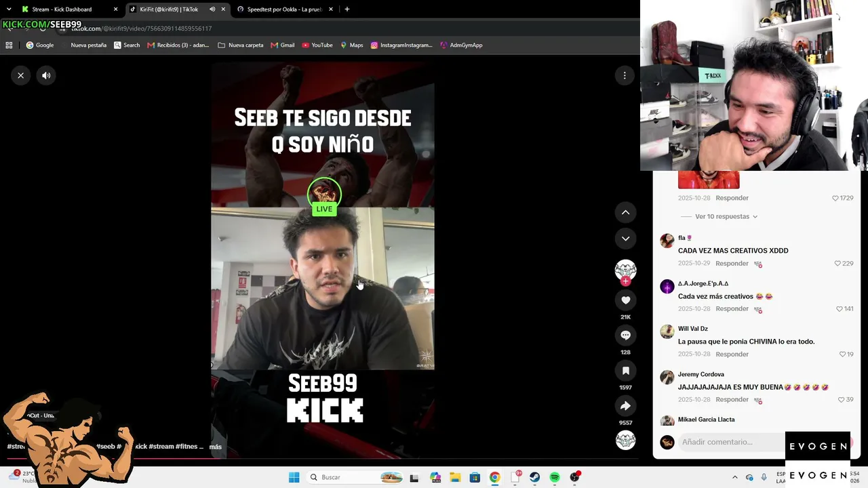The image size is (868, 488).
Task: Switch to the Speedtest por Ookla tab
Action: [x=284, y=9]
